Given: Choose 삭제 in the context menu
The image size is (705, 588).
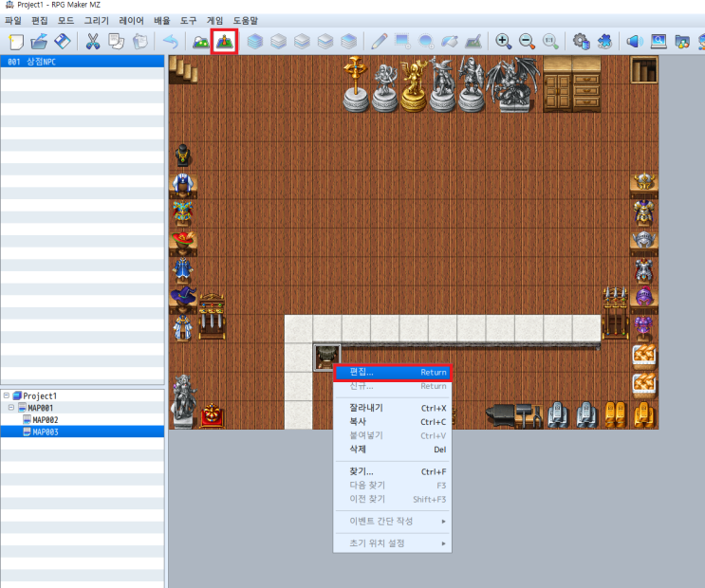Looking at the screenshot, I should (393, 450).
